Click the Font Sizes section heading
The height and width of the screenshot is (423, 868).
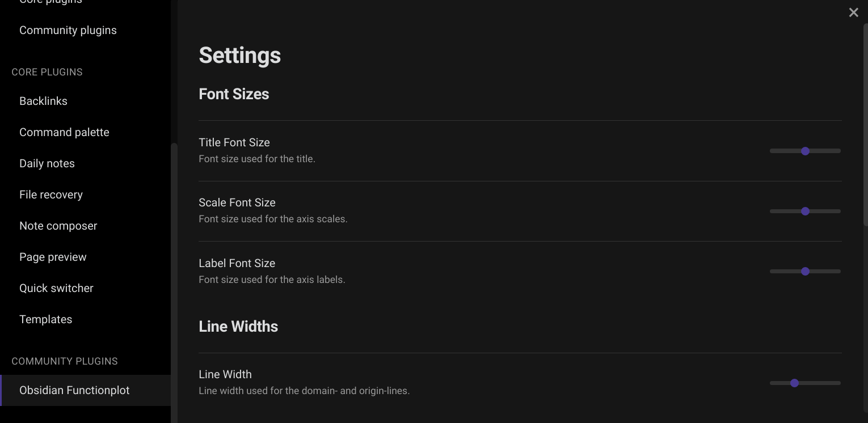[x=234, y=94]
